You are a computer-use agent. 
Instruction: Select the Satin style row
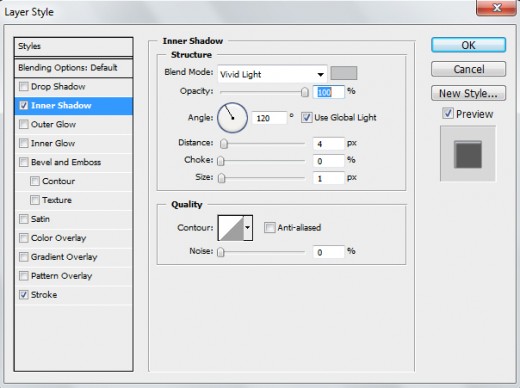[x=73, y=219]
